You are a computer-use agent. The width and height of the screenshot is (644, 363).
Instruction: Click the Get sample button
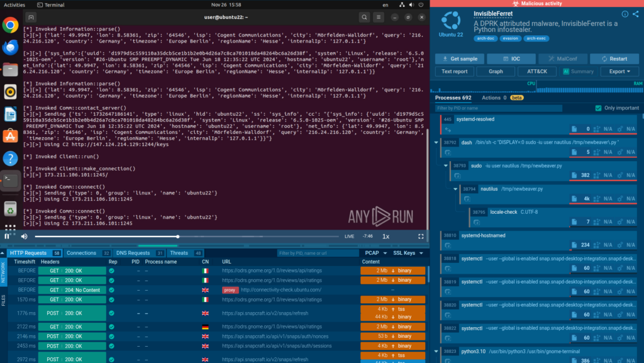(x=459, y=59)
